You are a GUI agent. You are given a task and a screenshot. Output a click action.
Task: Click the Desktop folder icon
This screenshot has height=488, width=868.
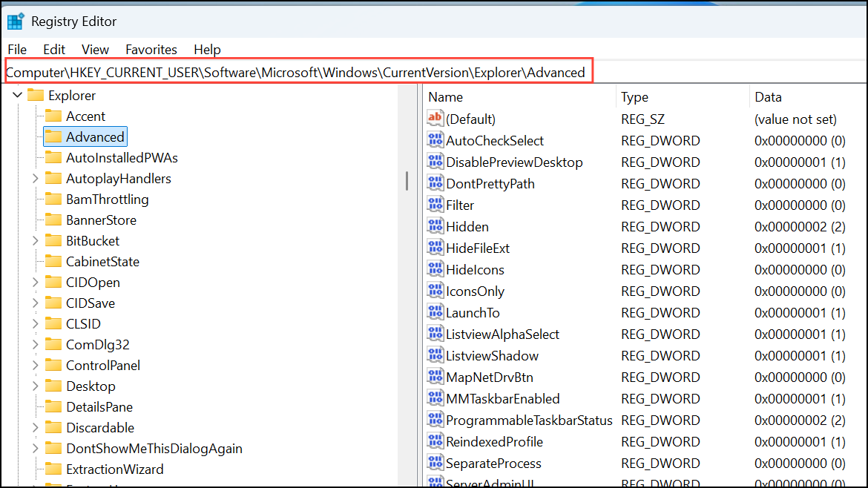click(53, 386)
